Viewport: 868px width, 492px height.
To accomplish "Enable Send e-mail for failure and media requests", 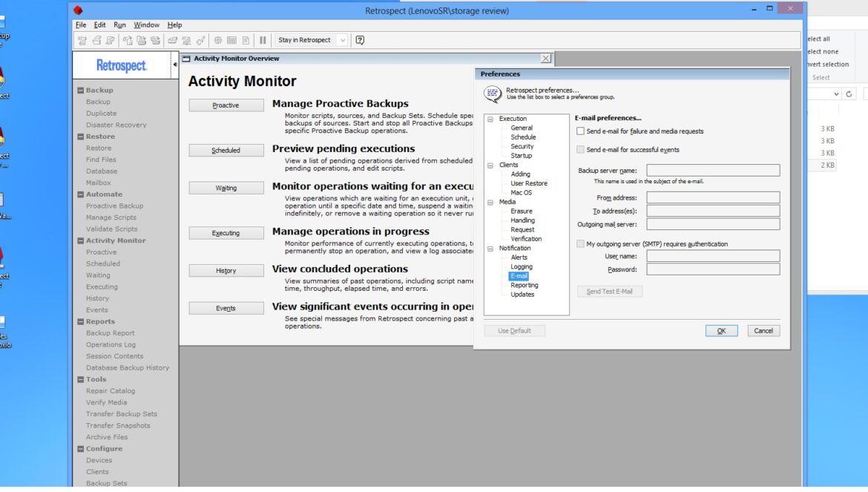I will [580, 131].
